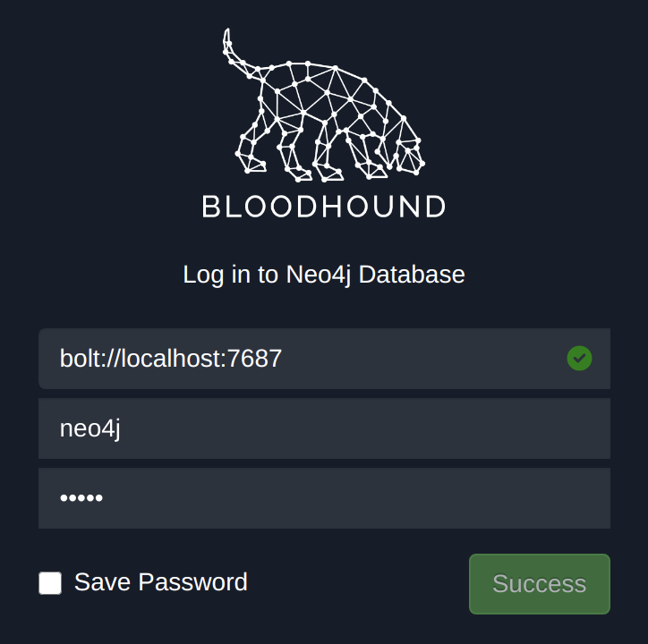Screen dimensions: 648x644
Task: Click the Save Password label text
Action: [160, 582]
